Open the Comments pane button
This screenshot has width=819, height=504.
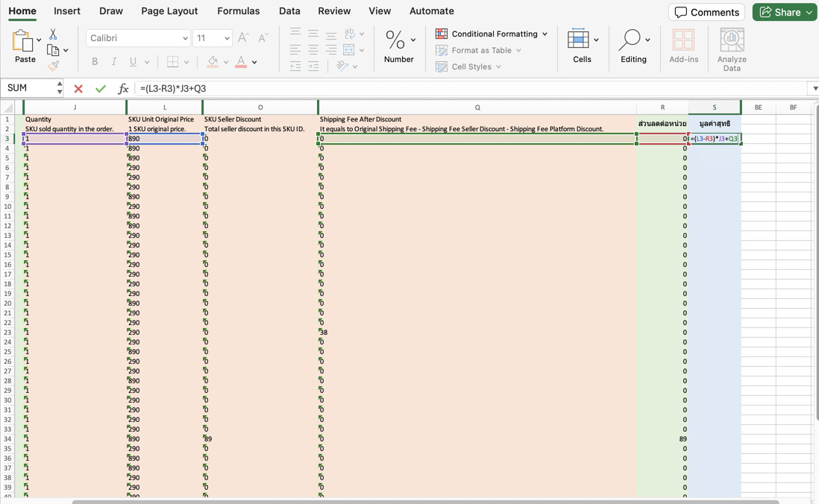click(706, 12)
